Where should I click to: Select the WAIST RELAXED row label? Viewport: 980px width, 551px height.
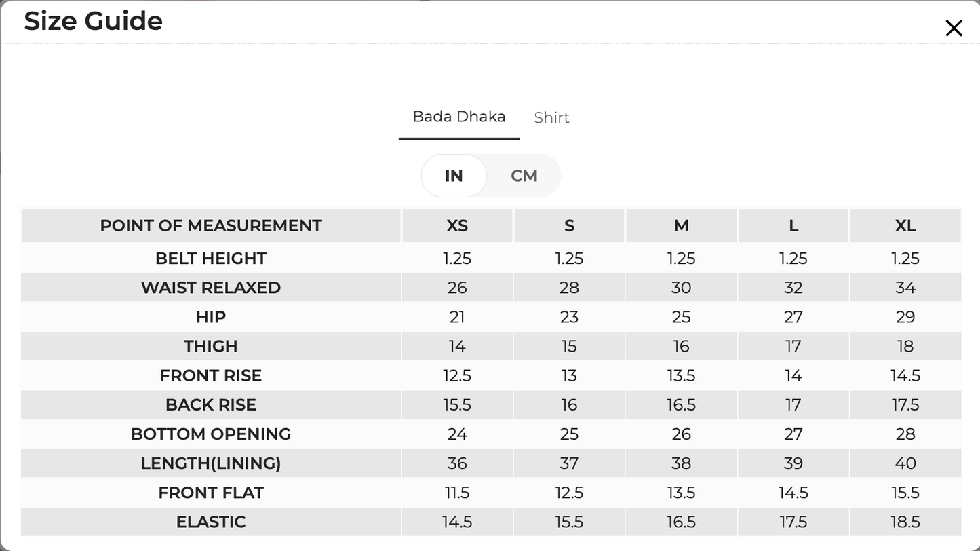click(x=211, y=288)
